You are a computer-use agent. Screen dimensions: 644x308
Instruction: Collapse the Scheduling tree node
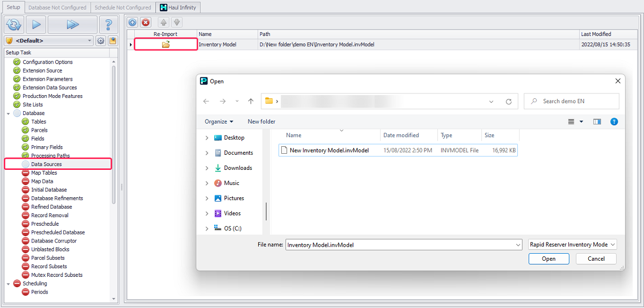[x=8, y=284]
